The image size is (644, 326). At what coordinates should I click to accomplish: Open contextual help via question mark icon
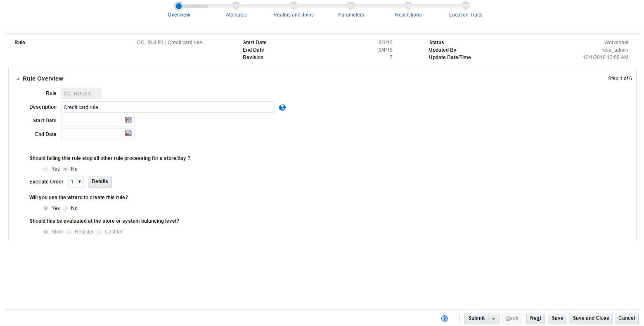click(445, 318)
